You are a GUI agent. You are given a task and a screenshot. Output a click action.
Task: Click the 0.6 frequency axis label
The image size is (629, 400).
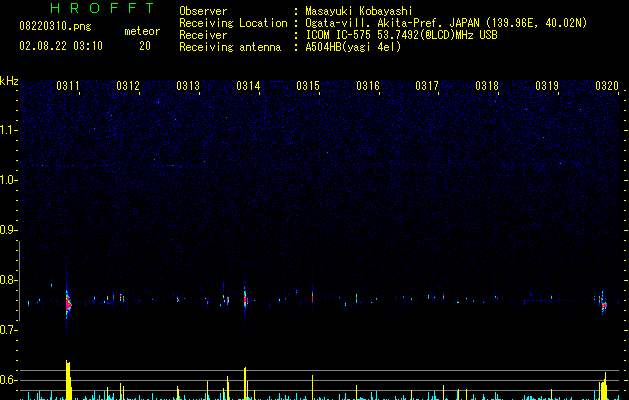pos(8,380)
